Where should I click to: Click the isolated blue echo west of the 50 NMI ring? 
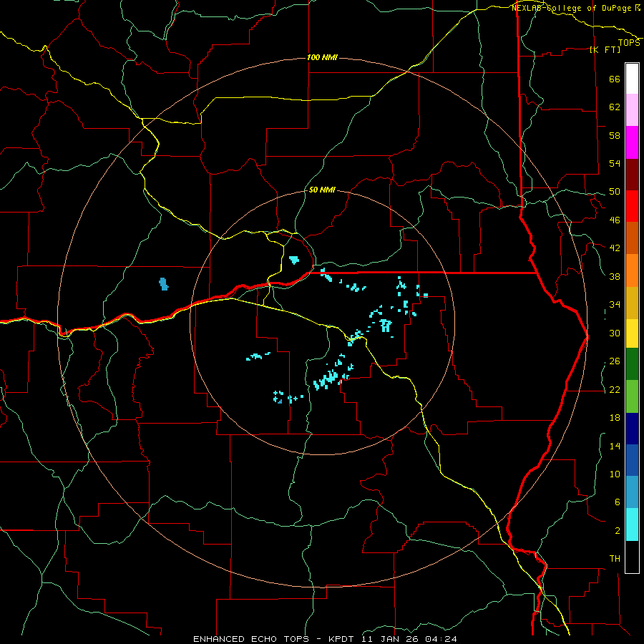(x=163, y=284)
